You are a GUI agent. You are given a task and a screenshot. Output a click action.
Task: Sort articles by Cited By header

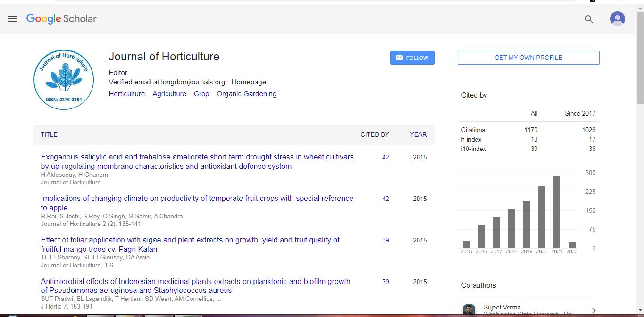(x=375, y=134)
